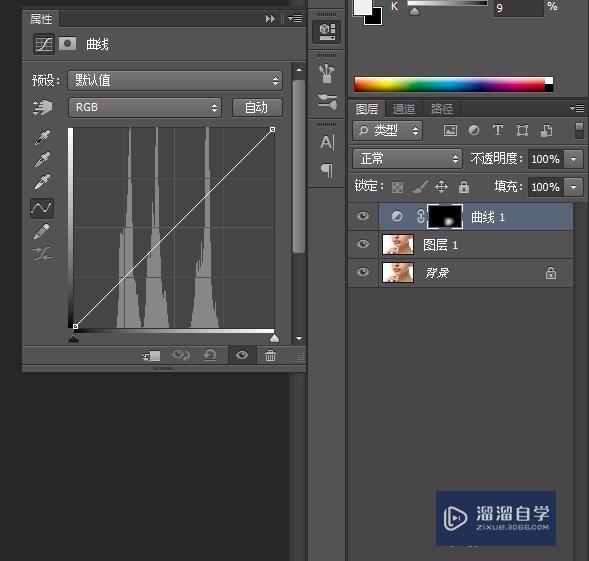Open the 正常 blend mode dropdown
This screenshot has height=561, width=589.
point(407,159)
